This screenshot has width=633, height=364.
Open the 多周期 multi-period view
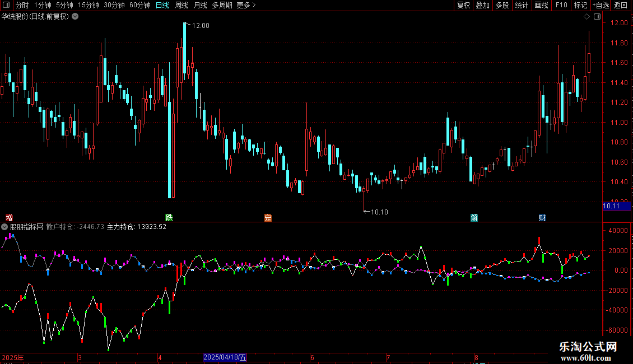(x=222, y=5)
